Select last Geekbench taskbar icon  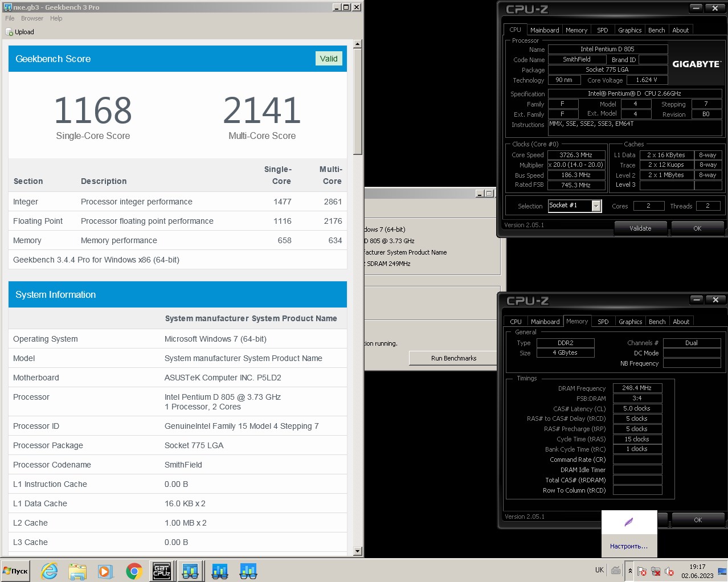[248, 571]
